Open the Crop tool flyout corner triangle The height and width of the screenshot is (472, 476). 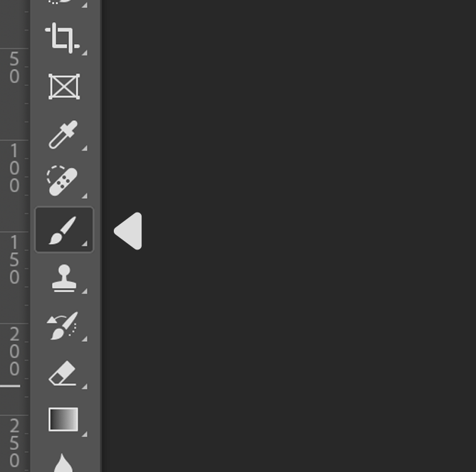pyautogui.click(x=85, y=53)
